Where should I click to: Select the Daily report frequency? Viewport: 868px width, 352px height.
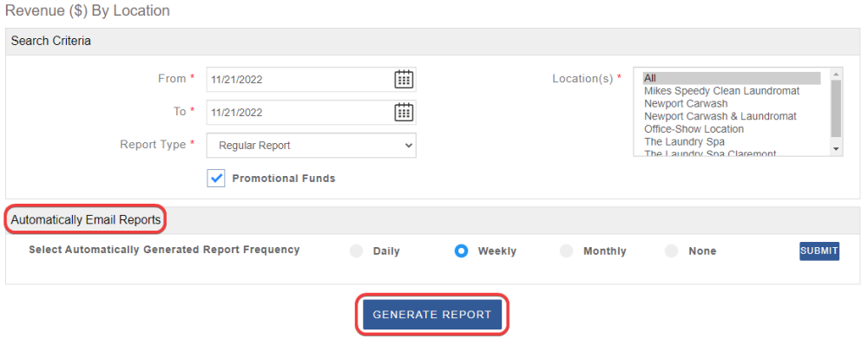[x=356, y=251]
